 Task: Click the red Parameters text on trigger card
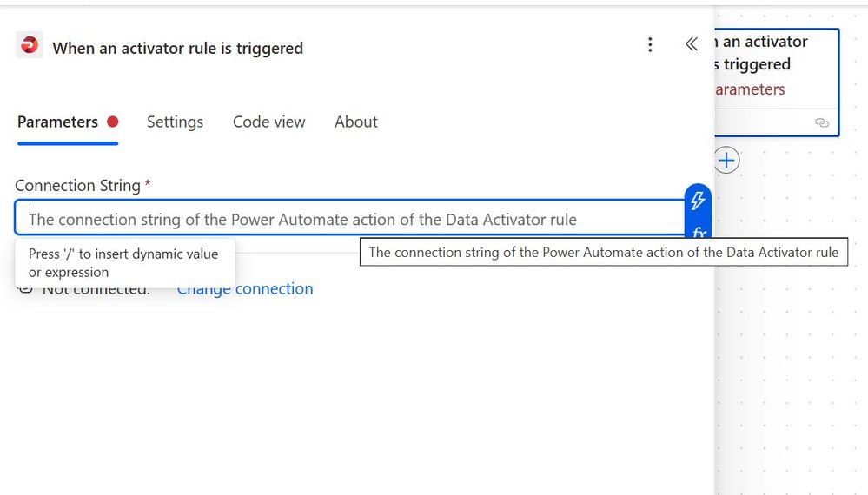[749, 89]
